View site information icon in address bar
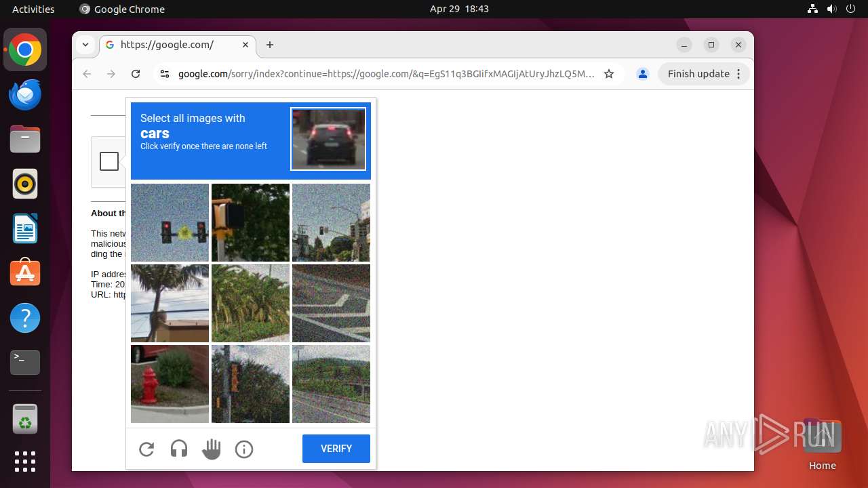This screenshot has height=488, width=868. tap(164, 74)
